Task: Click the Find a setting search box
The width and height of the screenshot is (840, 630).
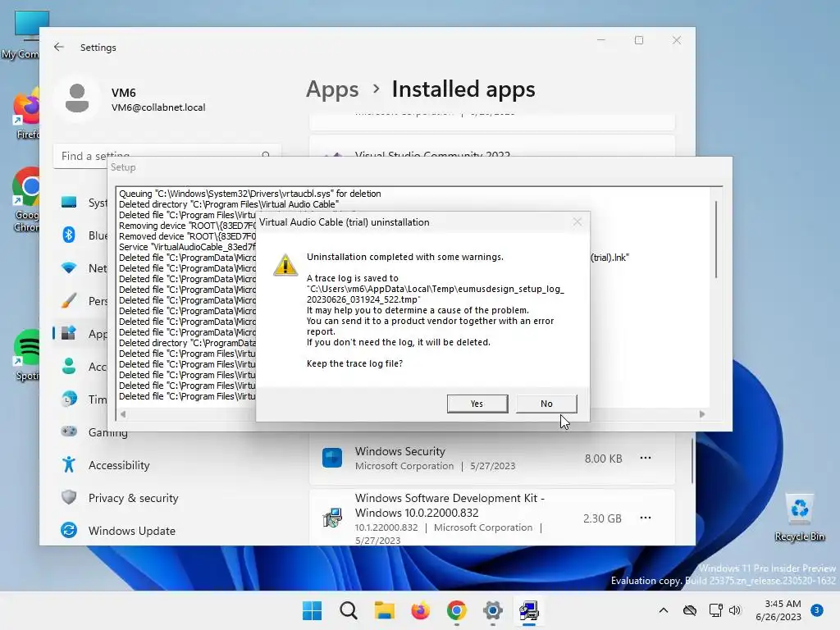Action: [x=167, y=156]
